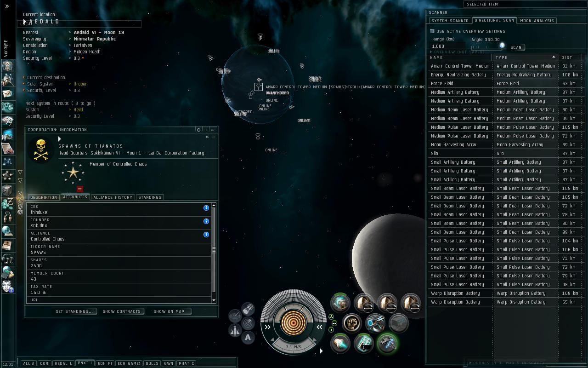Click the shuttle icon on the HUD
This screenshot has height=368, width=588.
point(235,330)
